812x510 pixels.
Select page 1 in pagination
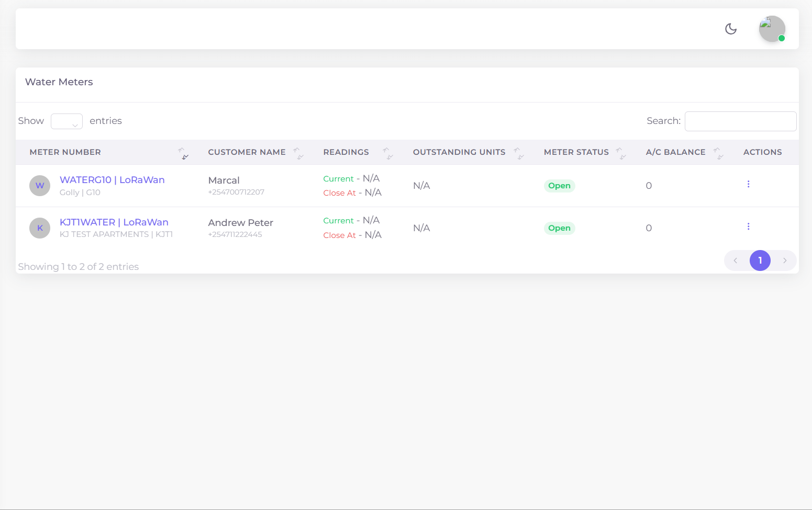pos(760,260)
